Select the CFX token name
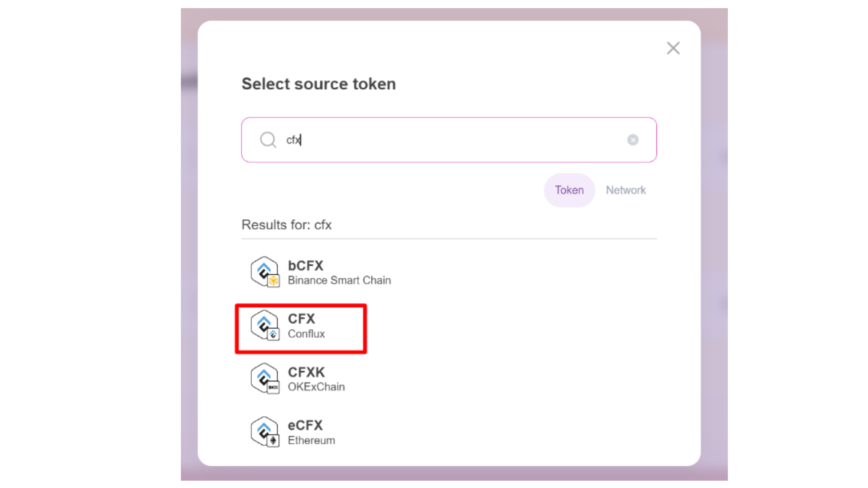This screenshot has width=868, height=488. 301,319
